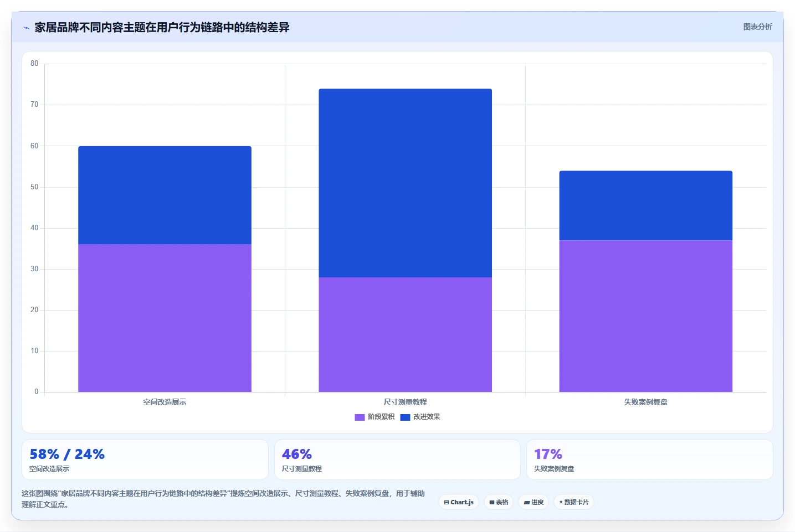Click the 图表分析 label in header
Viewport: 795px width, 532px height.
click(757, 27)
